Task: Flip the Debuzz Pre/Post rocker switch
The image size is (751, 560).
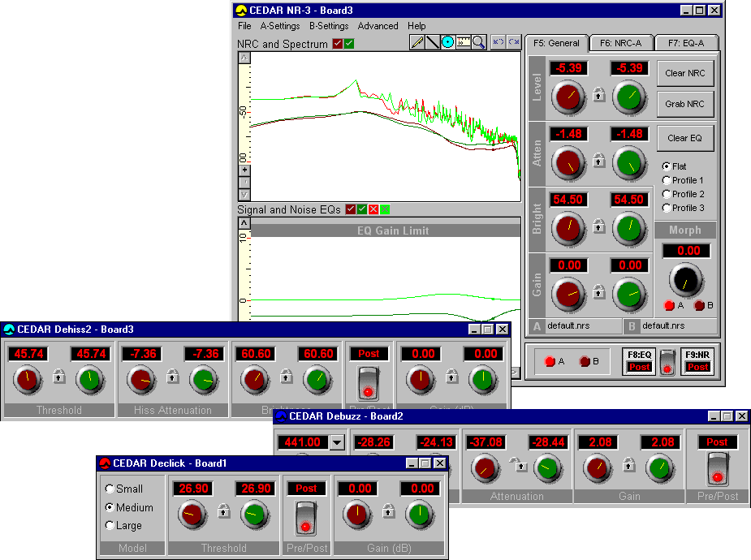Action: coord(718,470)
